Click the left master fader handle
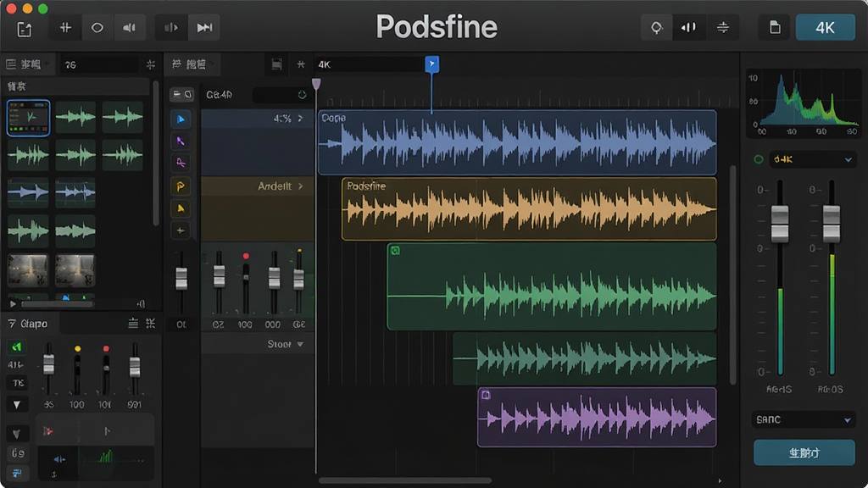868x488 pixels. click(x=780, y=224)
